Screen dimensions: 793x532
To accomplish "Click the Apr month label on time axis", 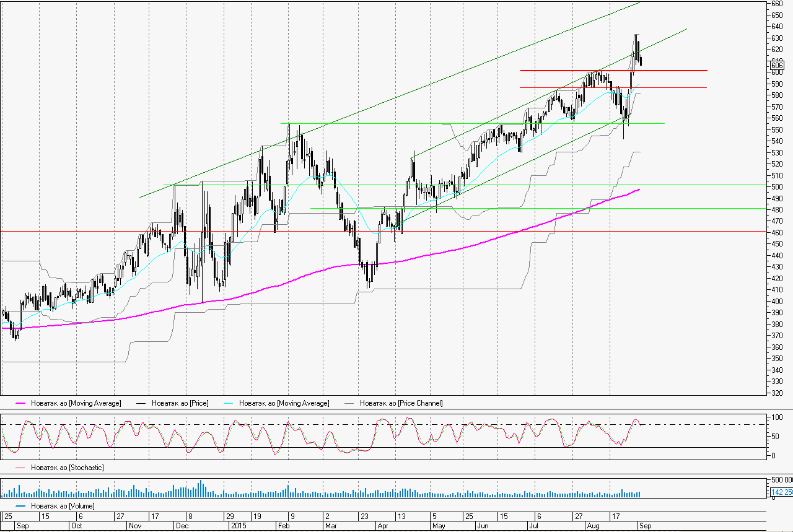I will tap(382, 526).
